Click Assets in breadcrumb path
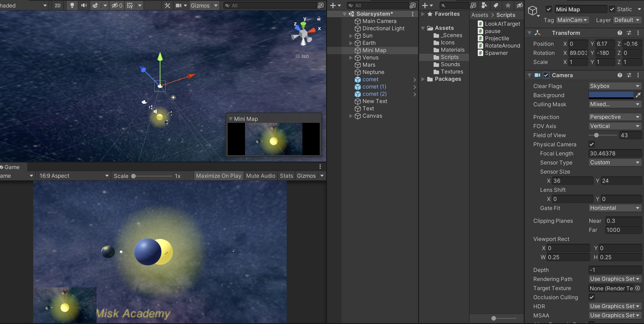 click(x=480, y=15)
